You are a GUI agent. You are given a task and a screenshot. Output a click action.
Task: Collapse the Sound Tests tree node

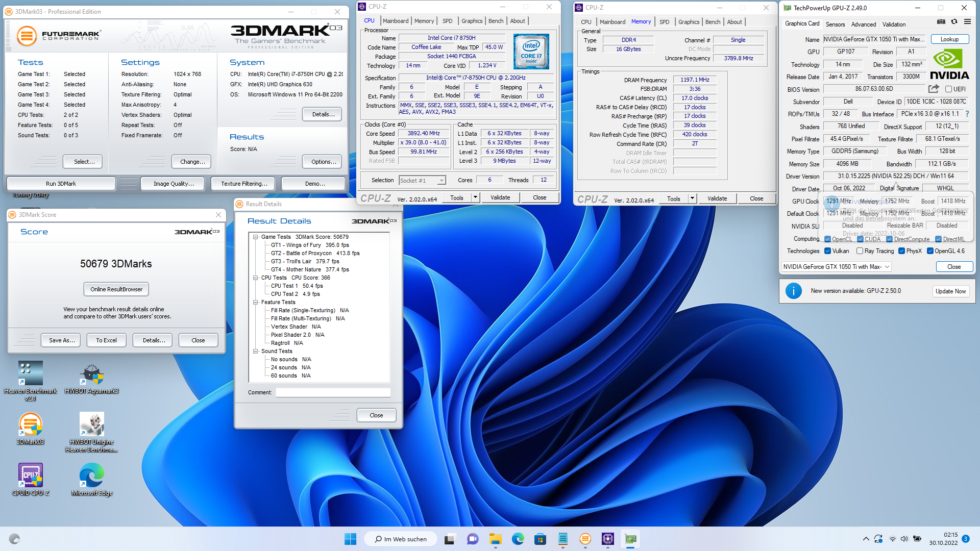click(255, 351)
